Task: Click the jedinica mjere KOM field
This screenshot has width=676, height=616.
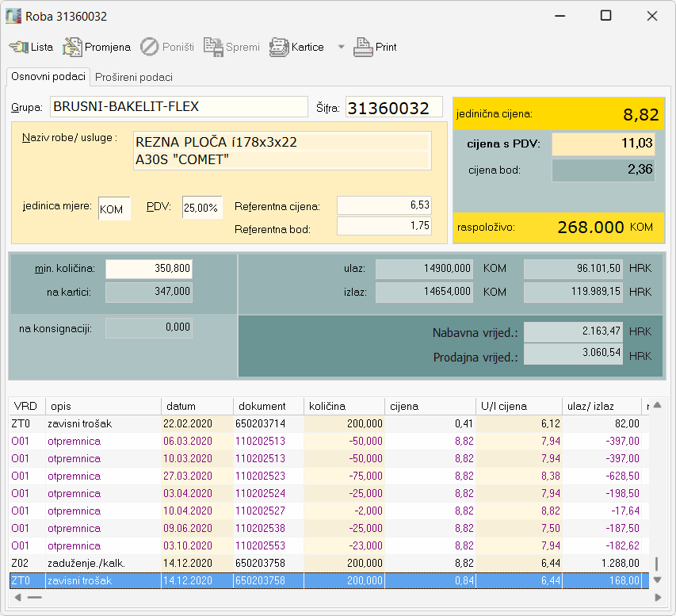Action: click(x=114, y=209)
